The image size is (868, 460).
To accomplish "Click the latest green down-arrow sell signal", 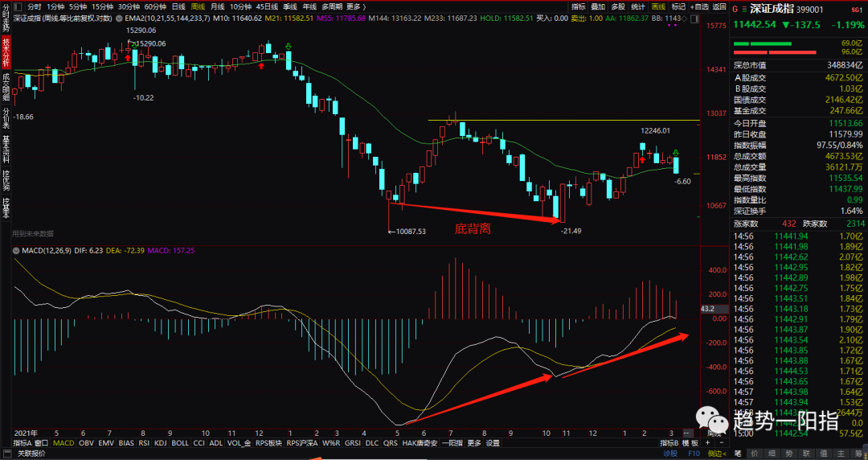I will [x=676, y=153].
